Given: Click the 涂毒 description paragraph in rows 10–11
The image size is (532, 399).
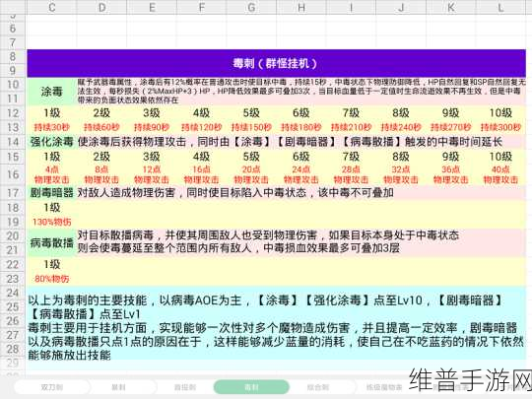Looking at the screenshot, I should point(301,92).
